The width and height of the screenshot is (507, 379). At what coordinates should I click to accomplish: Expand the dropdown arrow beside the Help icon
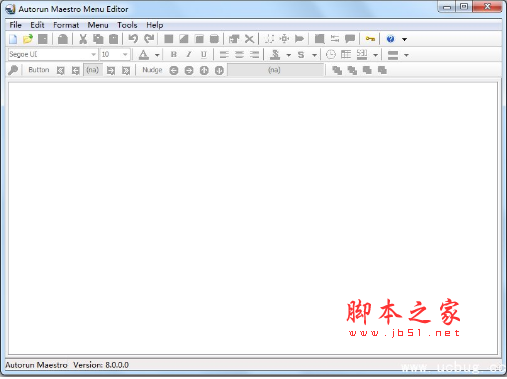point(404,39)
